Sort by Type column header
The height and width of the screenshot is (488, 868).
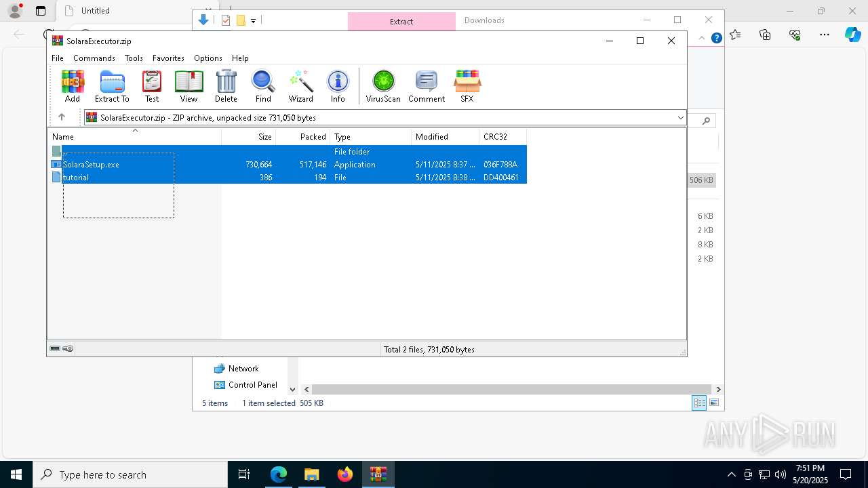(x=371, y=137)
